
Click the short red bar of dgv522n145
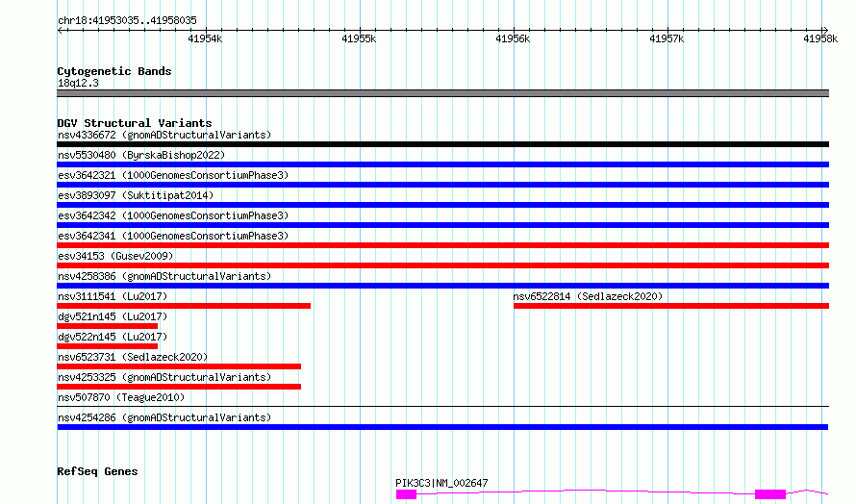point(107,346)
